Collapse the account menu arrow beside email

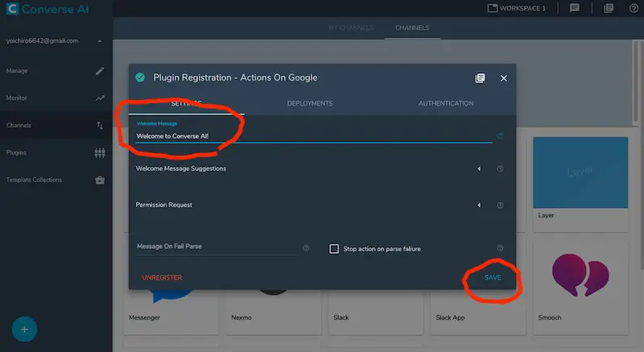(x=100, y=40)
